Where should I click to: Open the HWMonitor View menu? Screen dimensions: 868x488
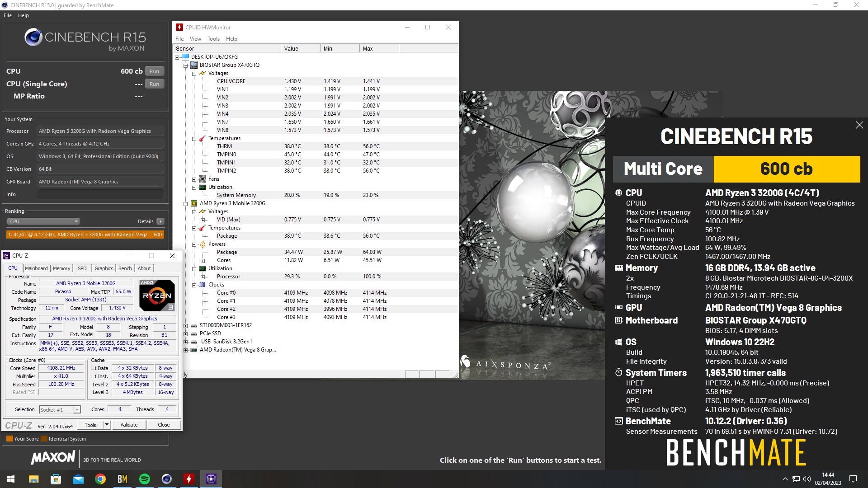[195, 39]
